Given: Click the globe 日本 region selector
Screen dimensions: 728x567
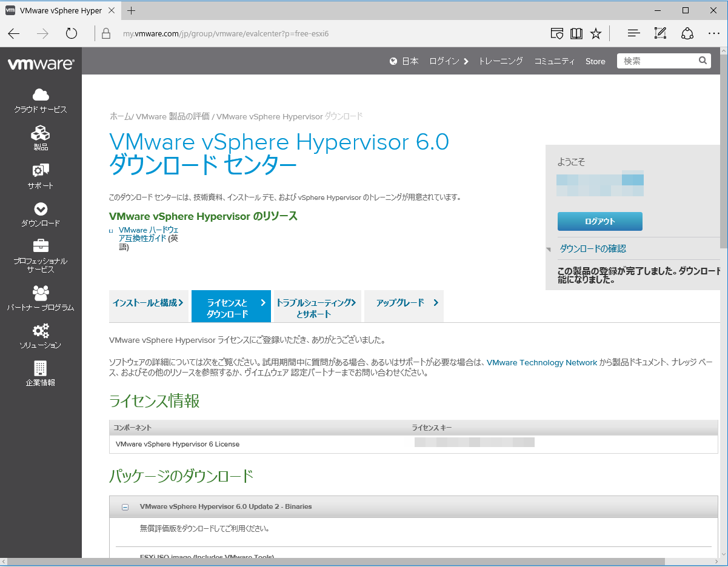Looking at the screenshot, I should (404, 61).
